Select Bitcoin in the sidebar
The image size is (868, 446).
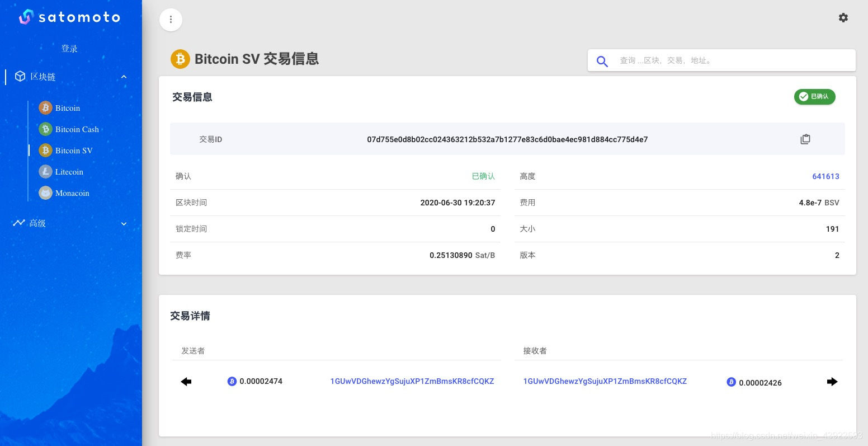pos(68,108)
